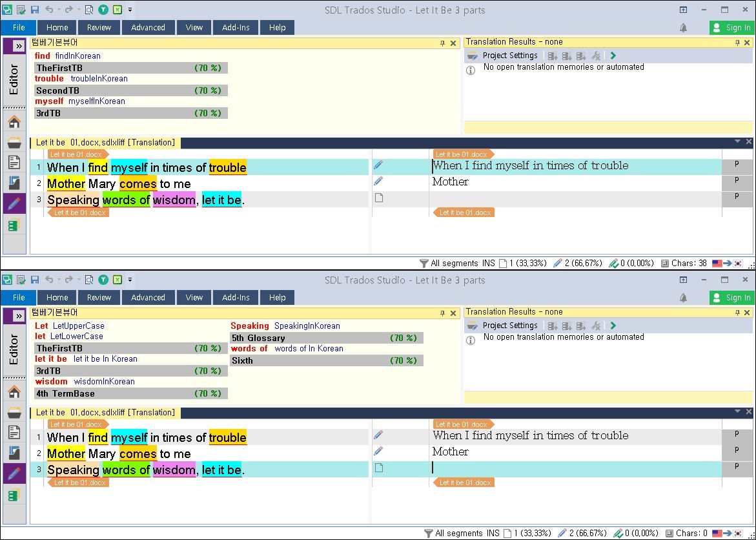
Task: Open Redo history dropdown arrow in upper window
Action: tap(79, 10)
